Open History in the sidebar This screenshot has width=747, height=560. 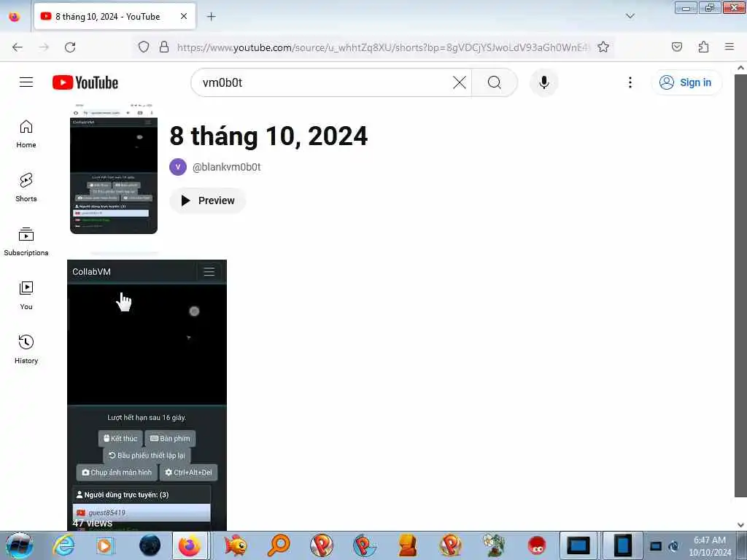pos(26,349)
